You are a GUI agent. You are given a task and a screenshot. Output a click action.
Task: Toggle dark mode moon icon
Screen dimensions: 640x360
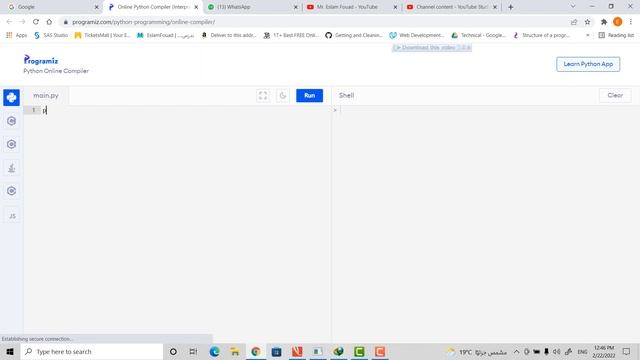282,96
